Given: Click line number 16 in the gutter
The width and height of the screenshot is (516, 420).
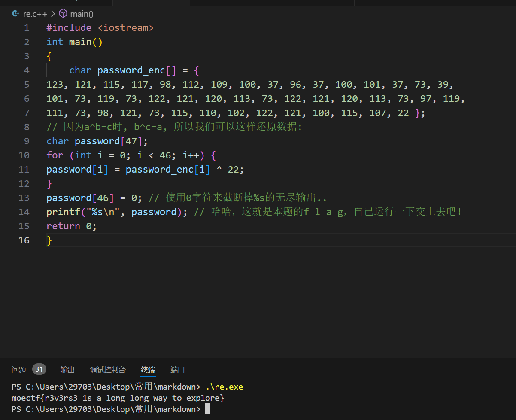Looking at the screenshot, I should tap(24, 240).
